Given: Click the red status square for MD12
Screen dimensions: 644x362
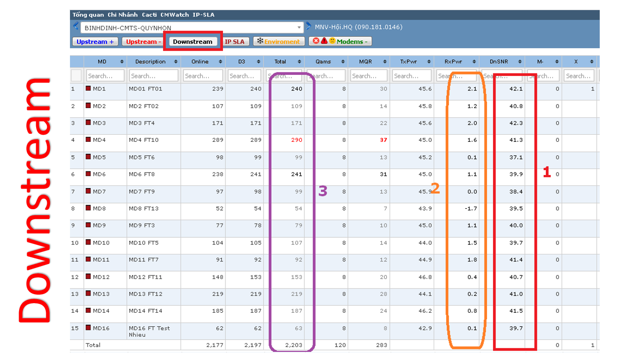Looking at the screenshot, I should point(88,277).
